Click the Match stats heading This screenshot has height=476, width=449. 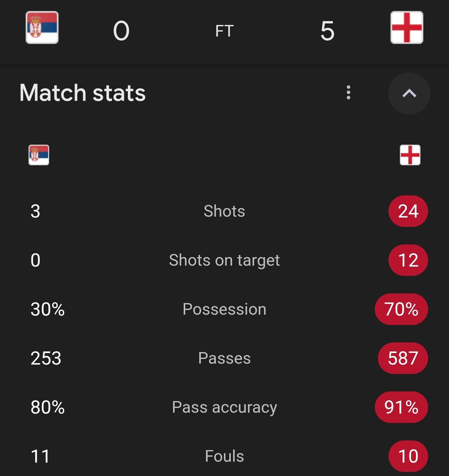coord(83,93)
